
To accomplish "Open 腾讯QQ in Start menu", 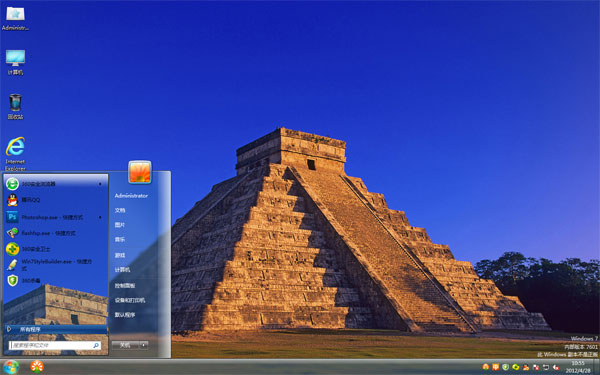I will pos(55,200).
